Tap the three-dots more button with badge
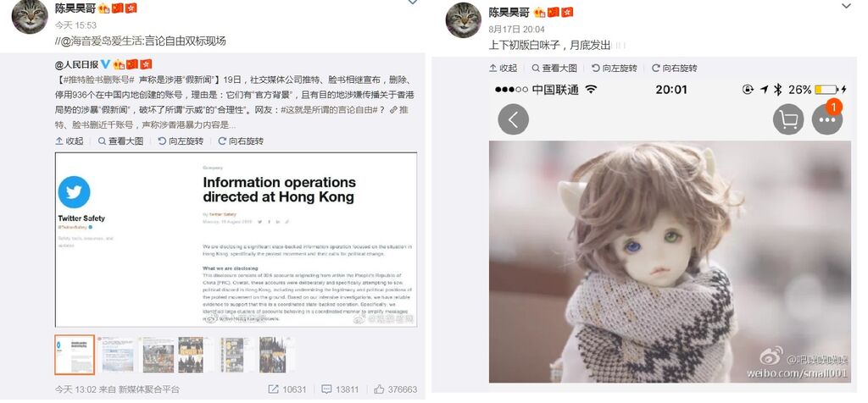 point(827,119)
